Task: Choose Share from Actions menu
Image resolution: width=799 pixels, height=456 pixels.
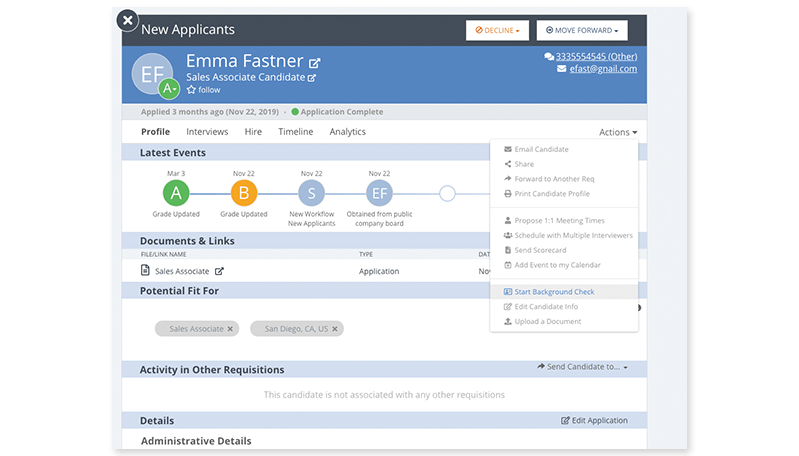Action: [x=564, y=164]
